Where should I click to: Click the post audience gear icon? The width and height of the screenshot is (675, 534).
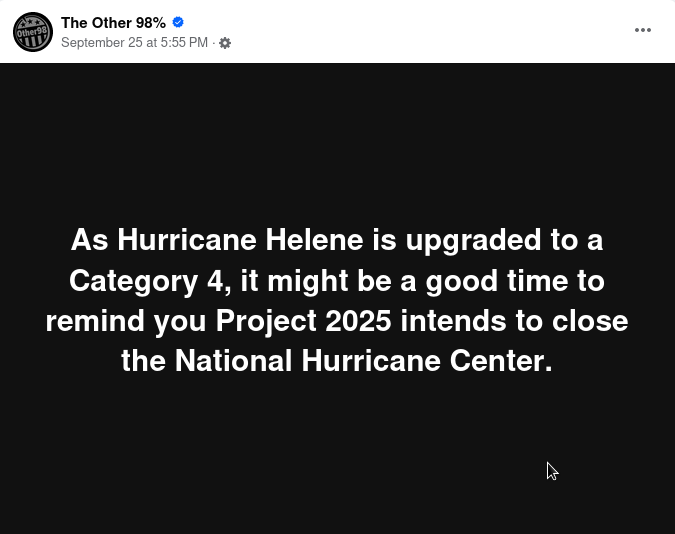point(225,43)
